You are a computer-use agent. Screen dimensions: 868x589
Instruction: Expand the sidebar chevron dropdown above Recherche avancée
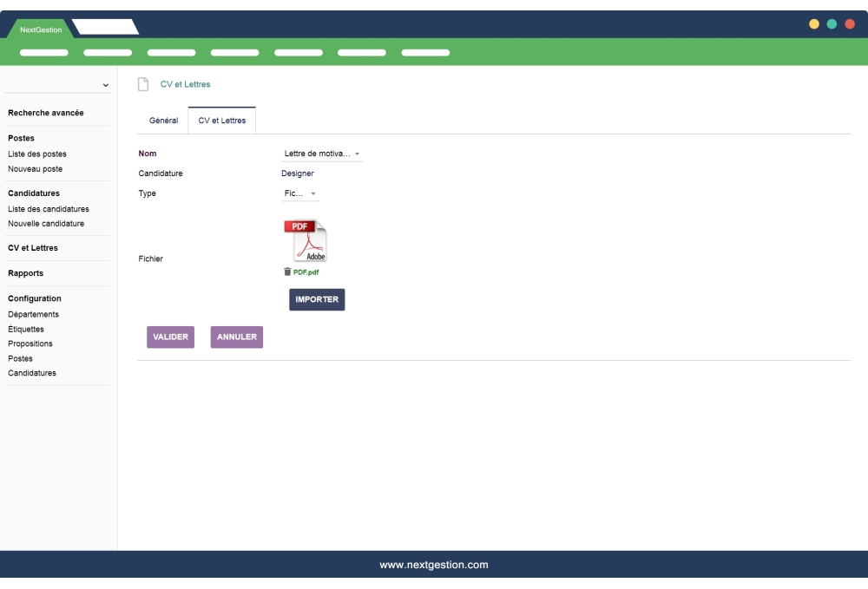[x=105, y=84]
